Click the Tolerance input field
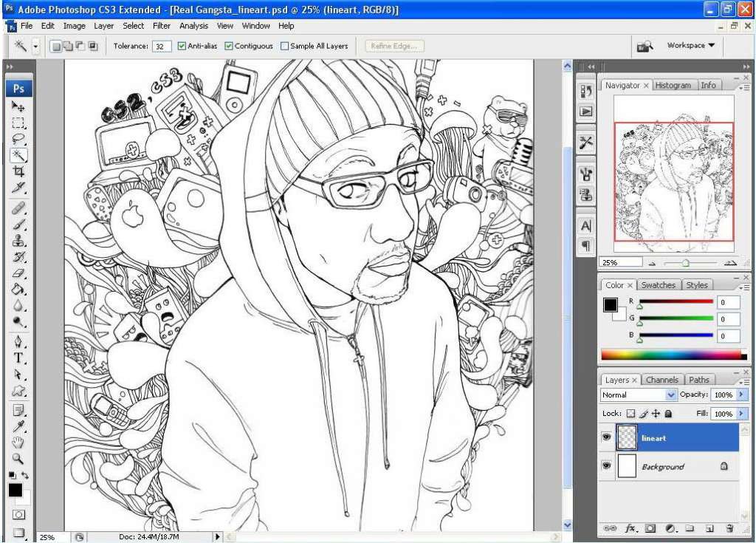Screen dimensions: 756x543 click(x=162, y=46)
